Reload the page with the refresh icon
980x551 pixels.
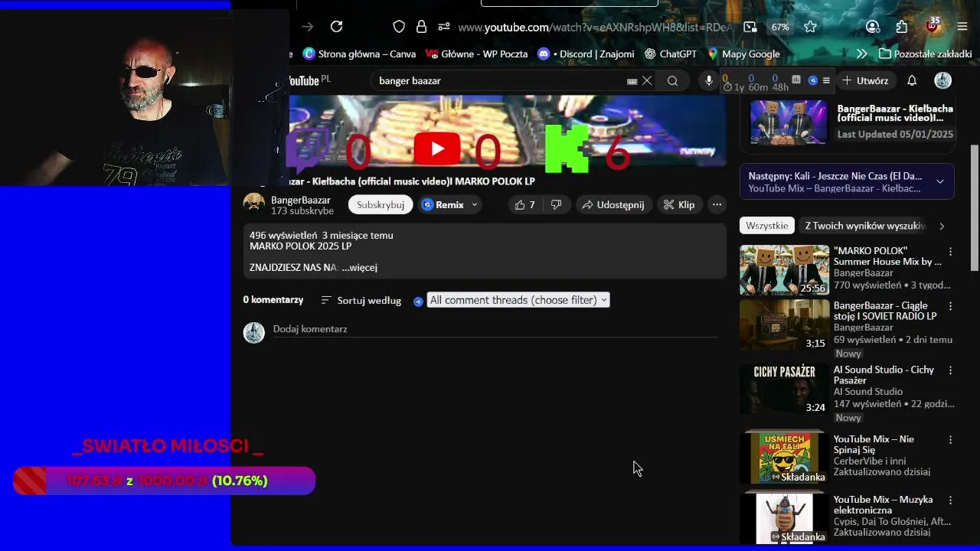(x=336, y=27)
